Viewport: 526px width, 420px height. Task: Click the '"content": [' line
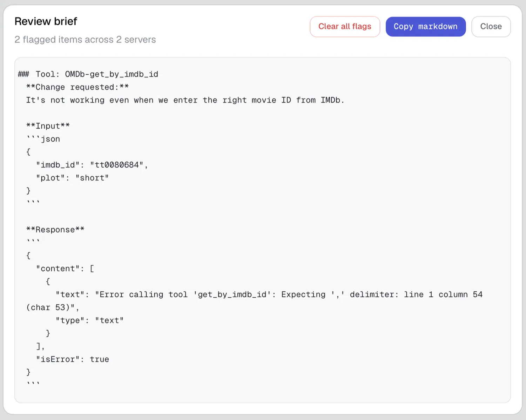pos(65,269)
